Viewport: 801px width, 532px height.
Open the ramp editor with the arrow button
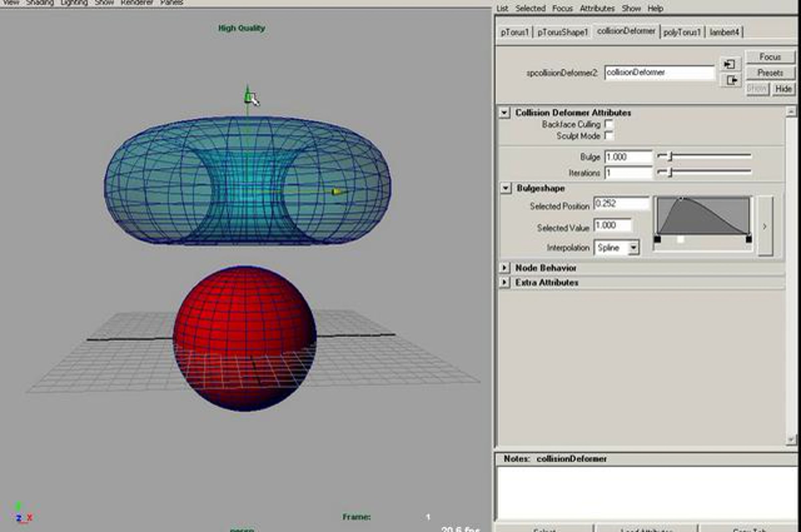tap(765, 226)
